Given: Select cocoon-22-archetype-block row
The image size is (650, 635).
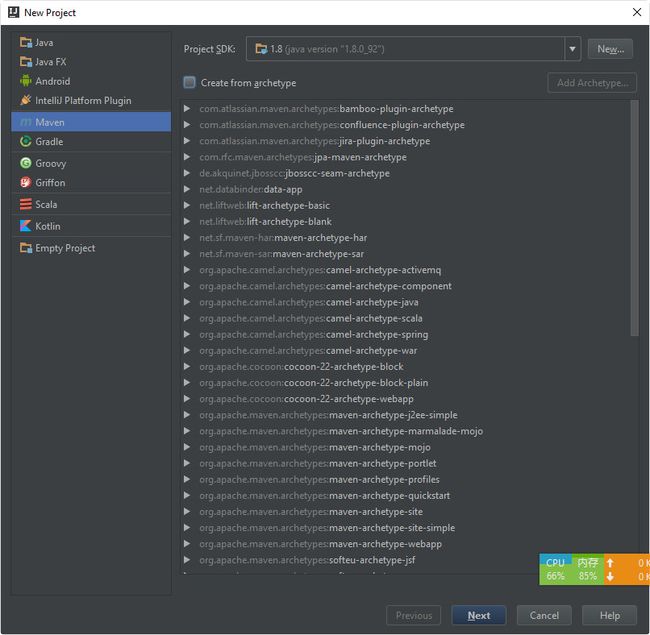Looking at the screenshot, I should [406, 366].
